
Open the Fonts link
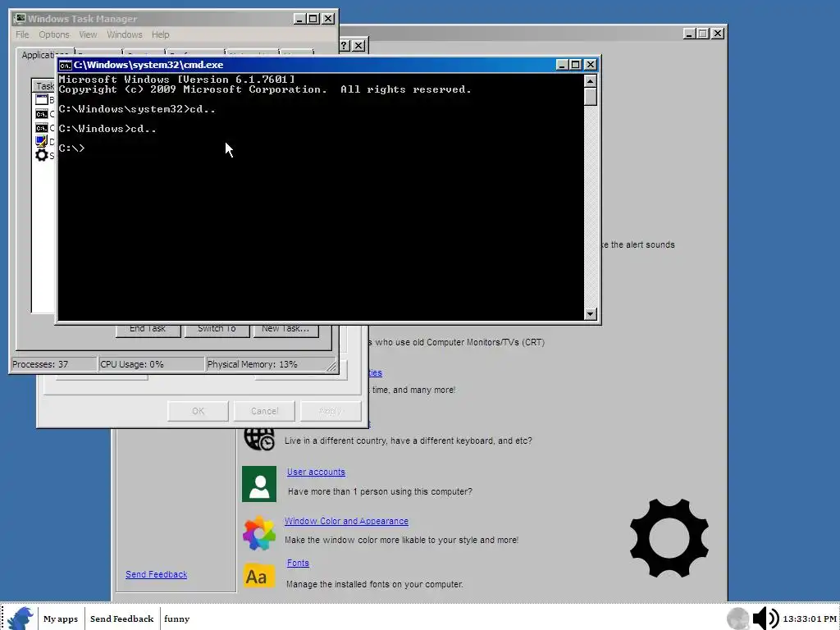point(298,563)
